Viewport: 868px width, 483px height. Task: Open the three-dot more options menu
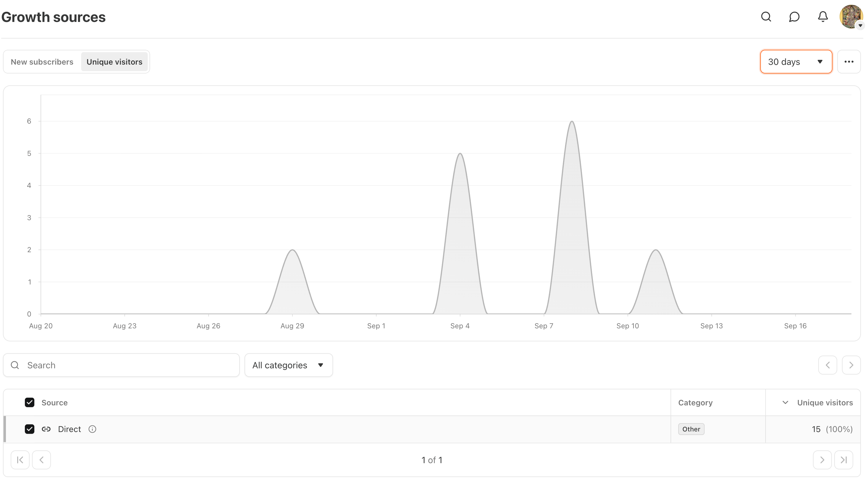849,62
